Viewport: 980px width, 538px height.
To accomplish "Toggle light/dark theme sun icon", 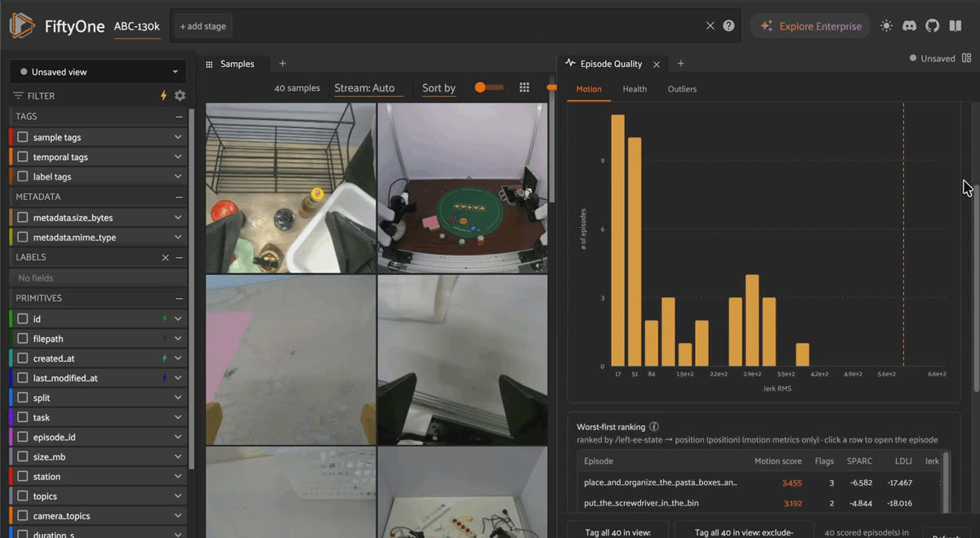I will pyautogui.click(x=887, y=26).
